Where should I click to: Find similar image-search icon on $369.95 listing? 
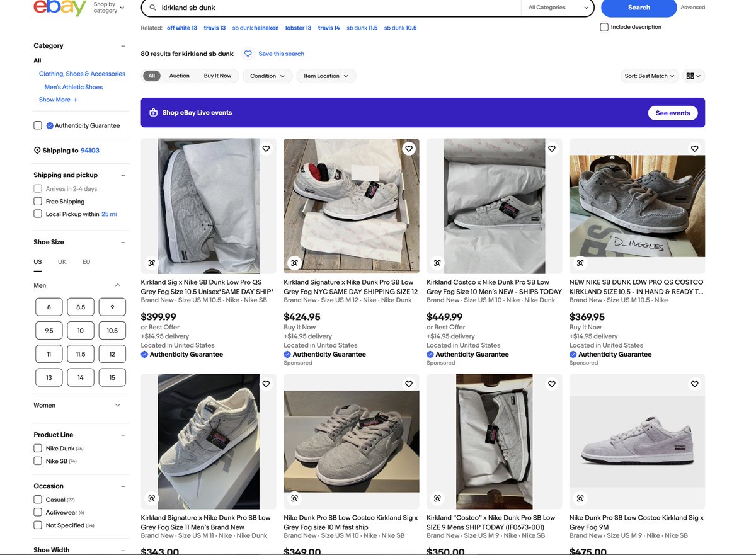580,263
